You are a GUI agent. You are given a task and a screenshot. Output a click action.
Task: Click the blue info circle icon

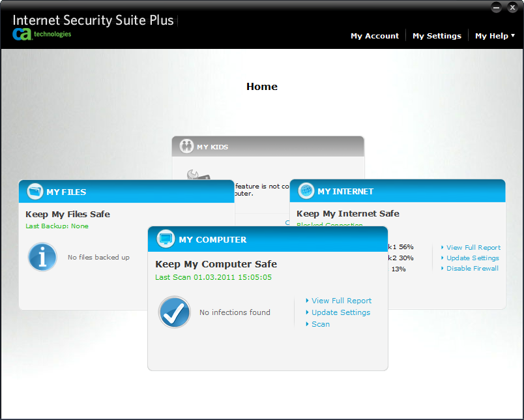point(42,257)
